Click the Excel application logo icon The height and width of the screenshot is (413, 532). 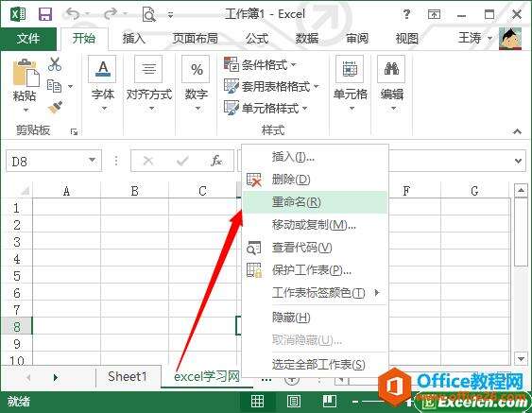click(18, 14)
